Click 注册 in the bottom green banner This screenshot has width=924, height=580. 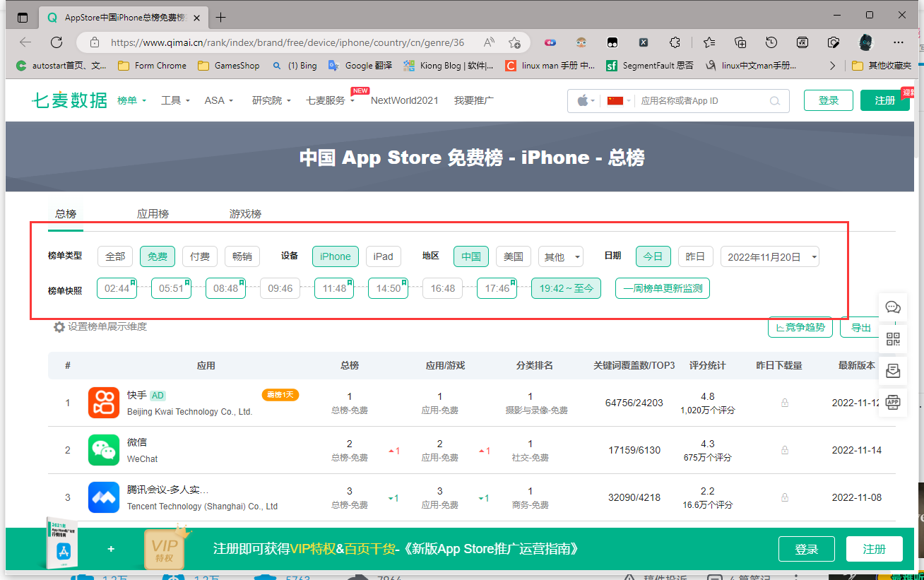[874, 549]
